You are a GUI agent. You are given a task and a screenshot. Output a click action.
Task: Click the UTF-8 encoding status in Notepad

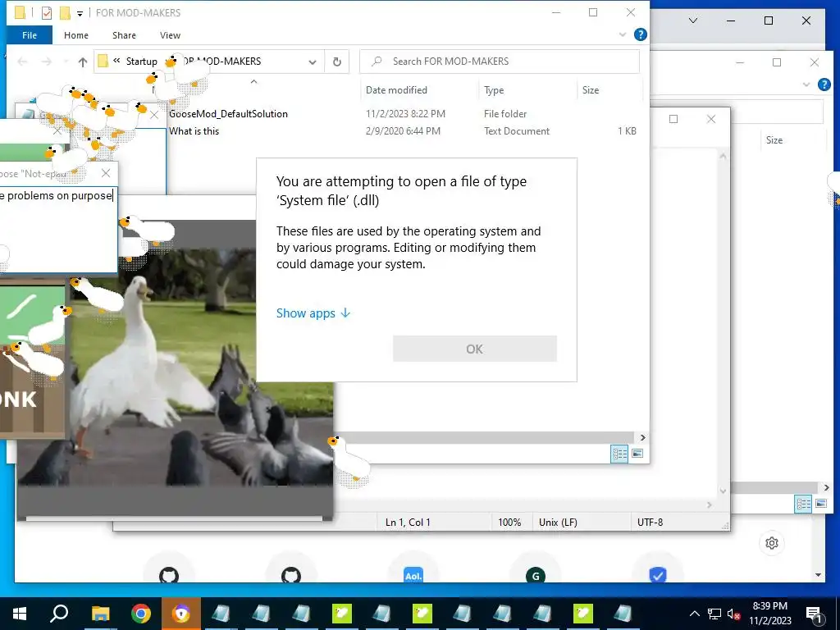point(650,522)
